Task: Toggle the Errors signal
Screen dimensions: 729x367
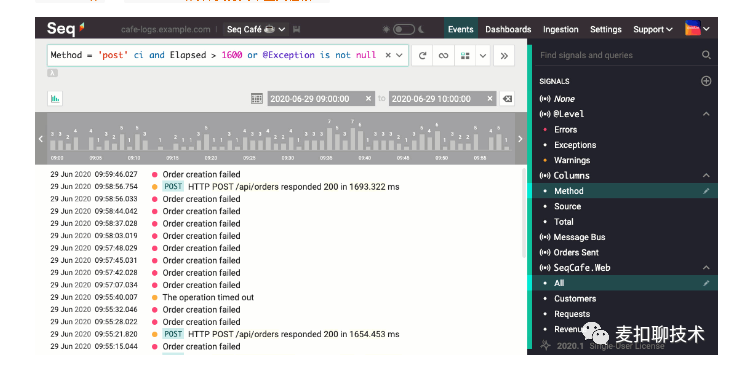Action: tap(565, 130)
